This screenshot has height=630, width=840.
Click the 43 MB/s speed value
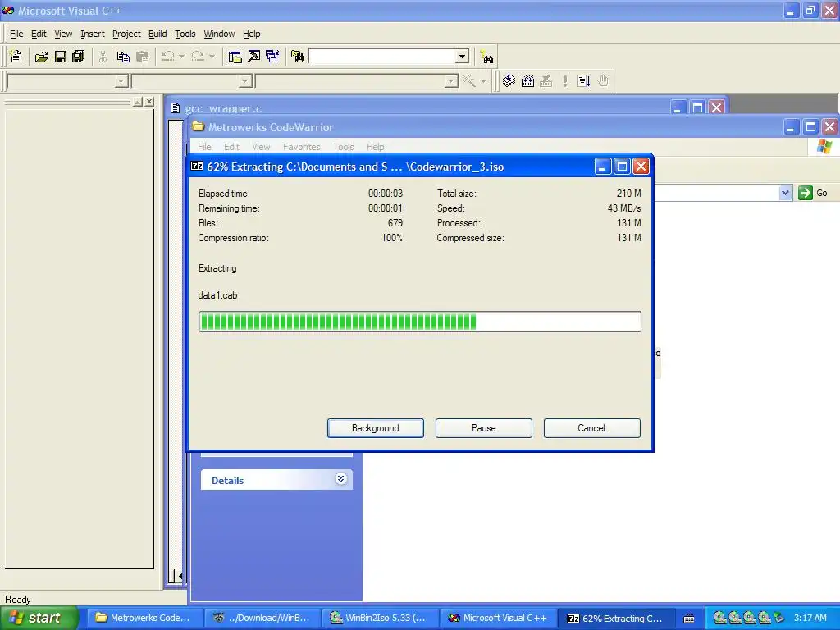[624, 208]
